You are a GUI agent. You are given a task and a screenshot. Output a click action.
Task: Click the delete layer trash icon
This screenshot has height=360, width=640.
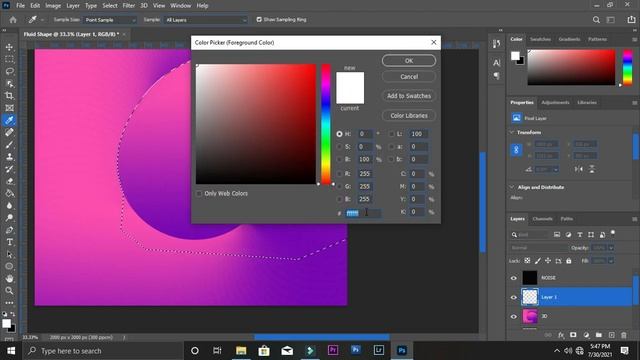624,335
